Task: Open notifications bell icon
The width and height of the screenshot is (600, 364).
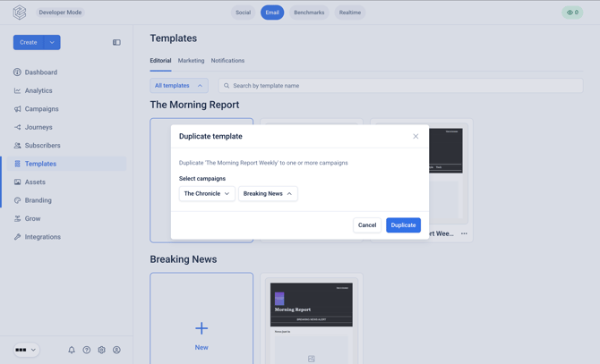Action: point(72,350)
